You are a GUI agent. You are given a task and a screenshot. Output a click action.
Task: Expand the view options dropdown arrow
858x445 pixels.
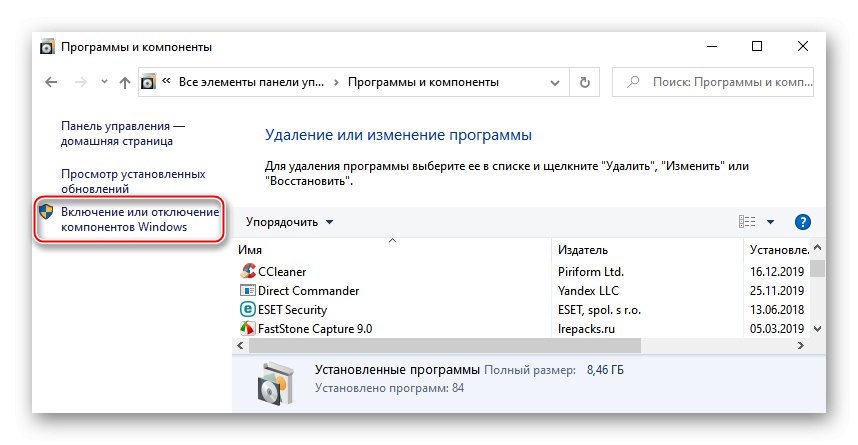coord(770,222)
